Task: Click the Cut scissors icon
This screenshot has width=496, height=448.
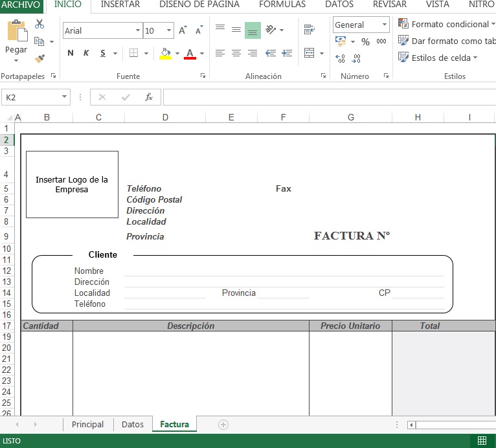Action: [x=39, y=24]
